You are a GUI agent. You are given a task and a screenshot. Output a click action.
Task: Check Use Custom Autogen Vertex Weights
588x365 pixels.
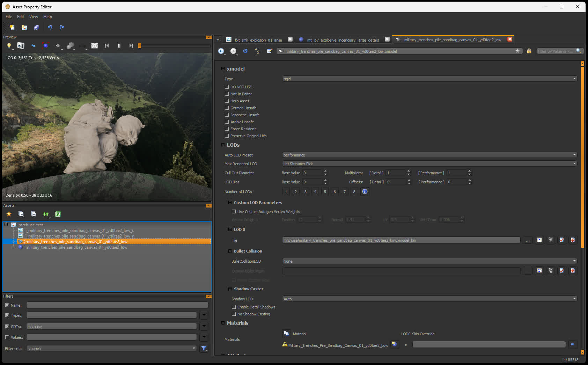[x=234, y=212]
